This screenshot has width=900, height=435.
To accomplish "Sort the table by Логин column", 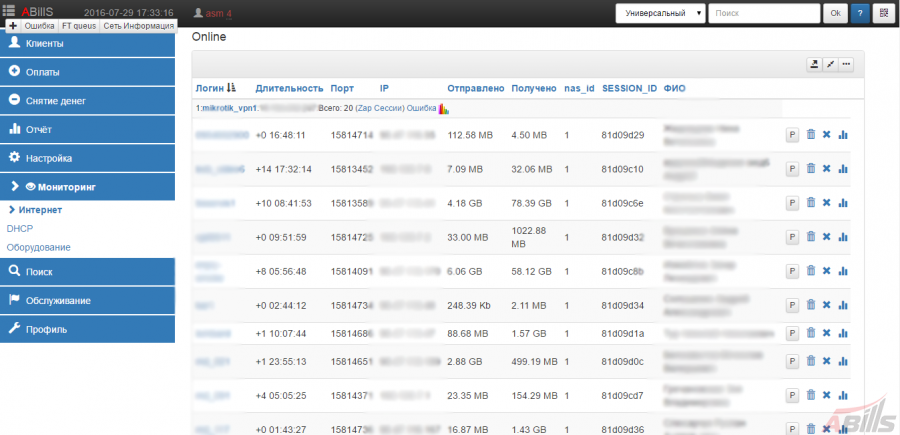I will click(x=216, y=88).
